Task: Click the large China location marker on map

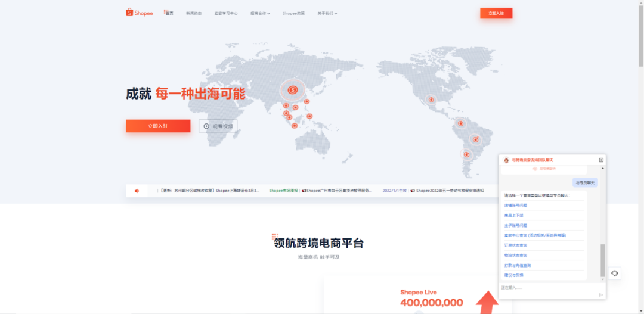Action: (x=292, y=90)
